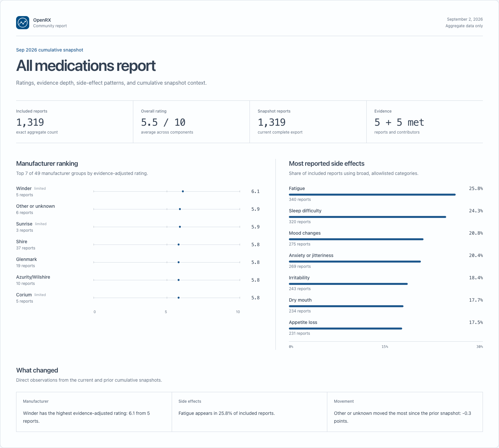Viewport: 499px width, 448px height.
Task: Click the Azurity/Wilshire manufacturer label
Action: (33, 277)
